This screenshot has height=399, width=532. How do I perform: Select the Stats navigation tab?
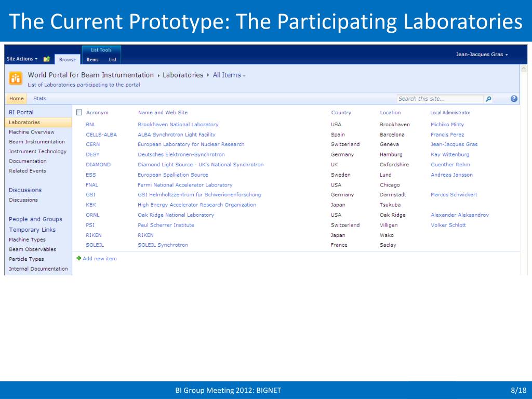(x=39, y=98)
